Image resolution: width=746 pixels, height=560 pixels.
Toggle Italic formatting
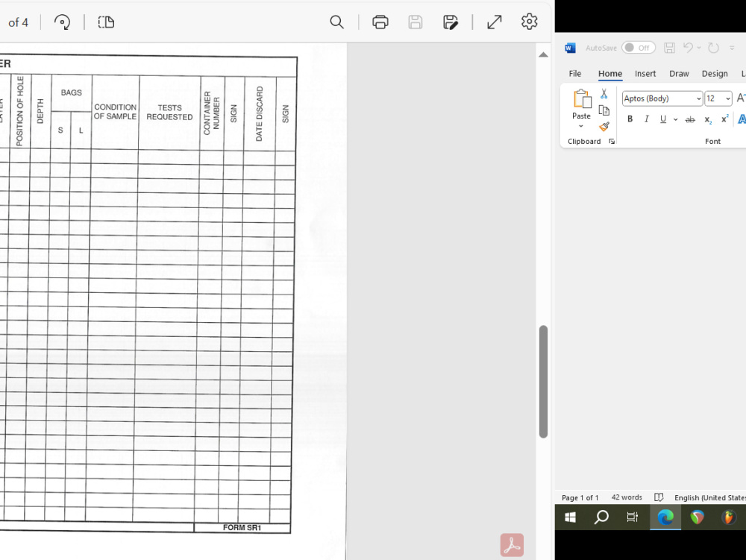(x=646, y=119)
